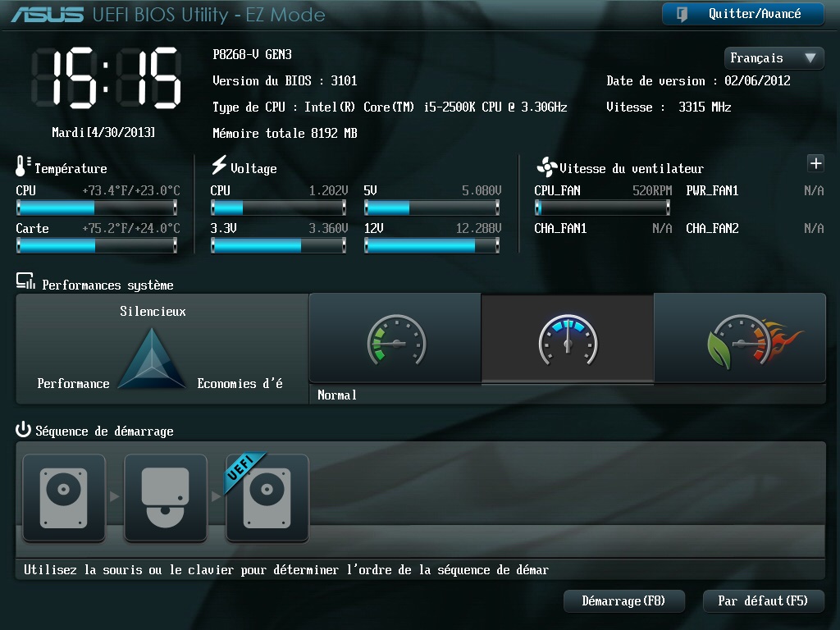Screen dimensions: 840x630
Task: Select the power saving green gauge mode
Action: tap(395, 338)
